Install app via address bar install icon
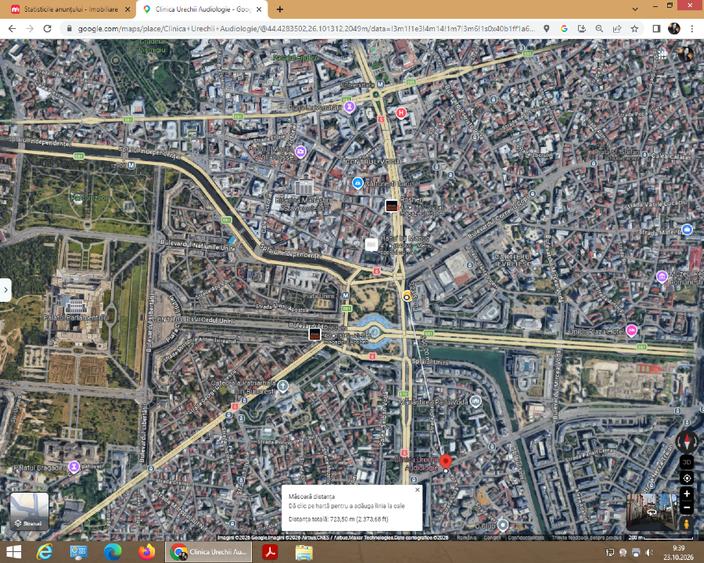Image resolution: width=704 pixels, height=563 pixels. 581,28
